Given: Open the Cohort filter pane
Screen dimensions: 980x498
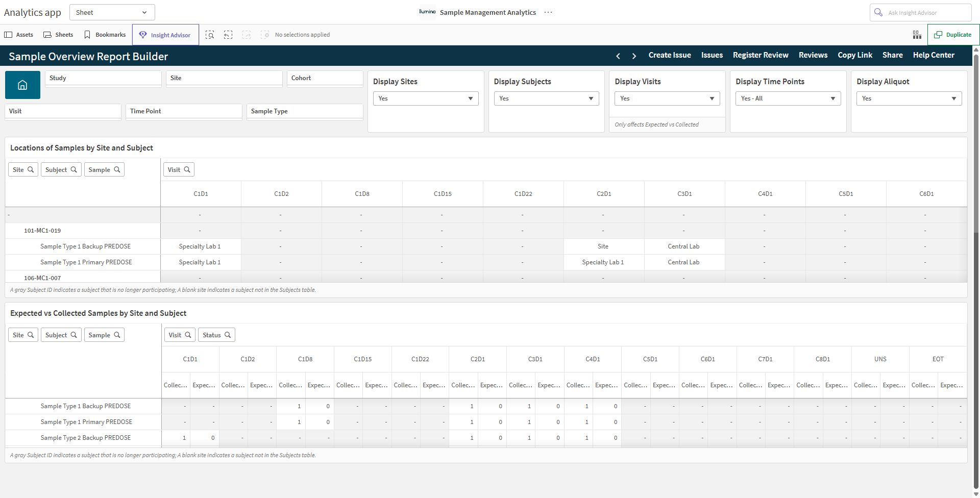Looking at the screenshot, I should click(325, 78).
